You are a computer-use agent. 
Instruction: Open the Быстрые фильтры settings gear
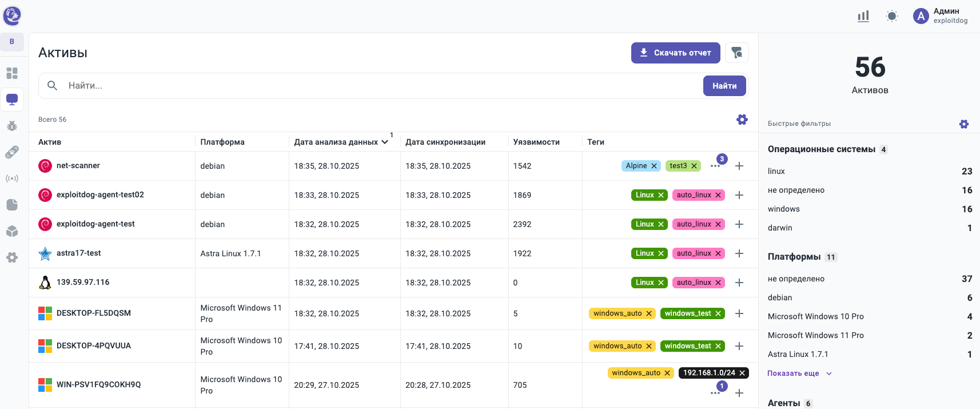(x=964, y=124)
